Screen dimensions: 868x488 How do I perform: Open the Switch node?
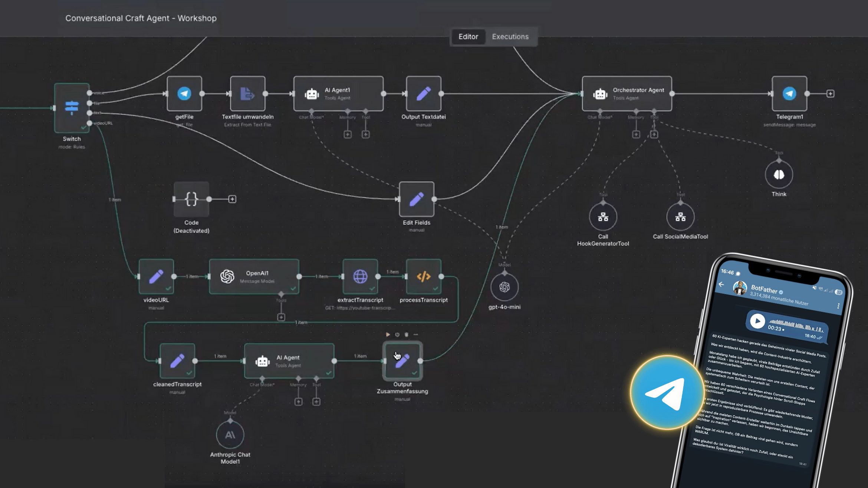[71, 106]
